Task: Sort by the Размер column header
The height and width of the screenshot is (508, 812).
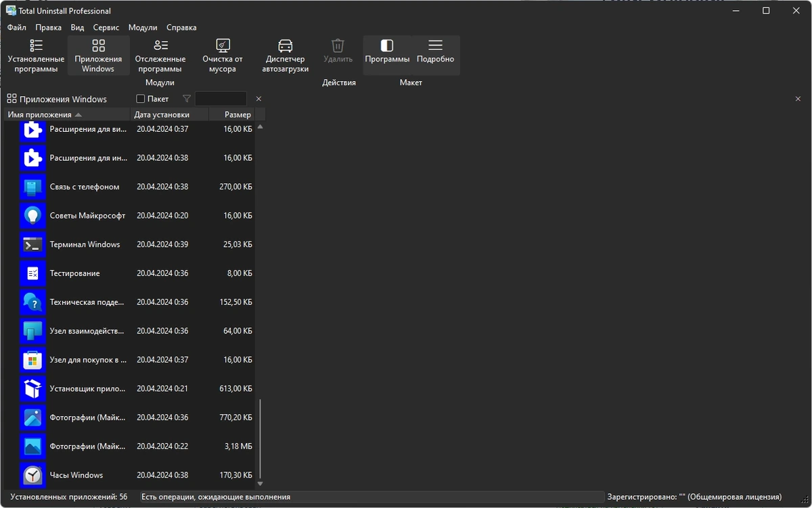Action: 232,114
